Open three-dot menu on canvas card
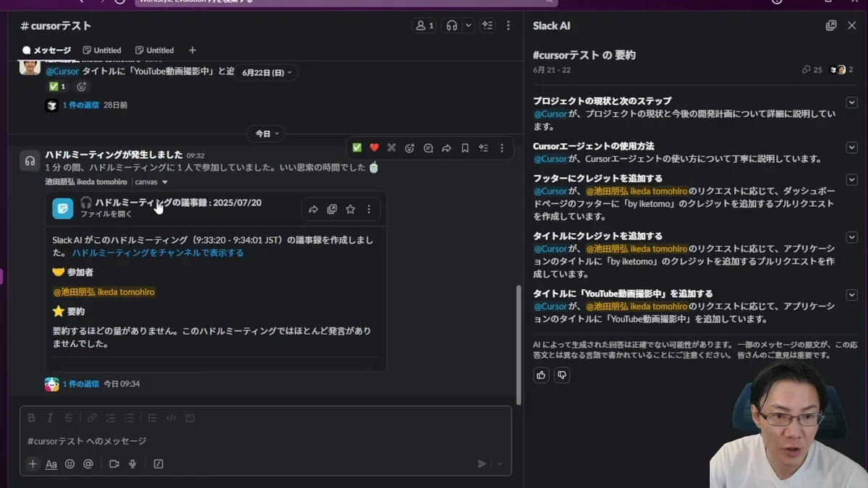 (x=369, y=209)
